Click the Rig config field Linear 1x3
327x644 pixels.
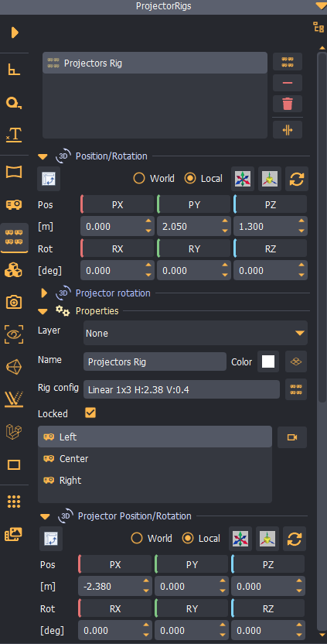[182, 389]
